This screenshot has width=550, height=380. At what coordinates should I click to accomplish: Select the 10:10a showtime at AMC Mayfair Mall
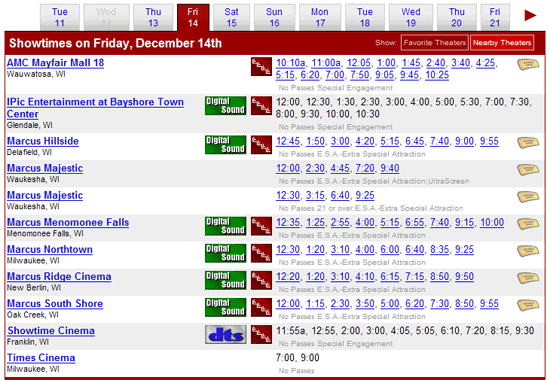click(x=290, y=63)
